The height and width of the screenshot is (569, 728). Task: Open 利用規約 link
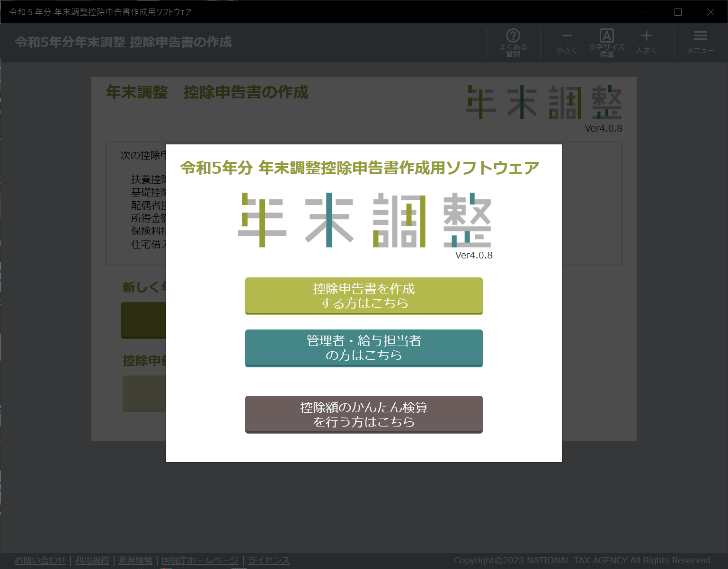92,560
